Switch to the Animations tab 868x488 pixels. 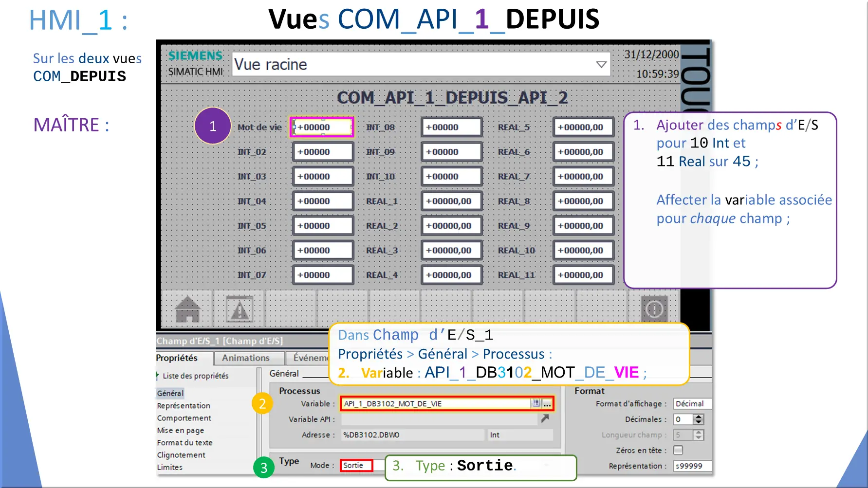245,358
